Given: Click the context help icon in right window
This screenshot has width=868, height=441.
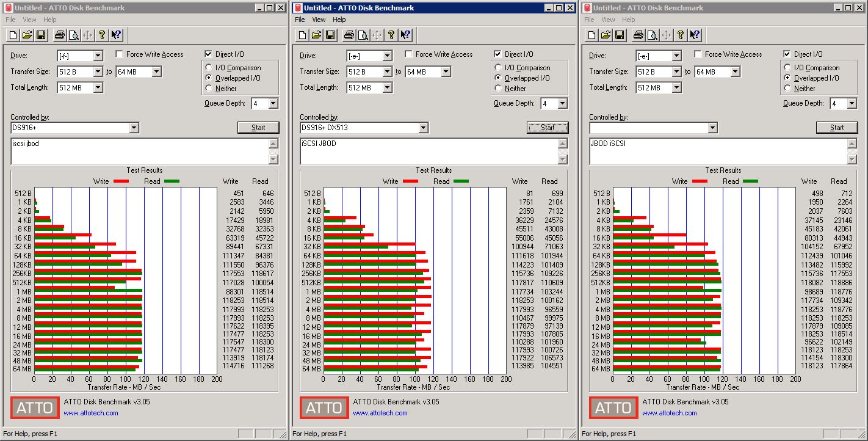Looking at the screenshot, I should pyautogui.click(x=695, y=35).
